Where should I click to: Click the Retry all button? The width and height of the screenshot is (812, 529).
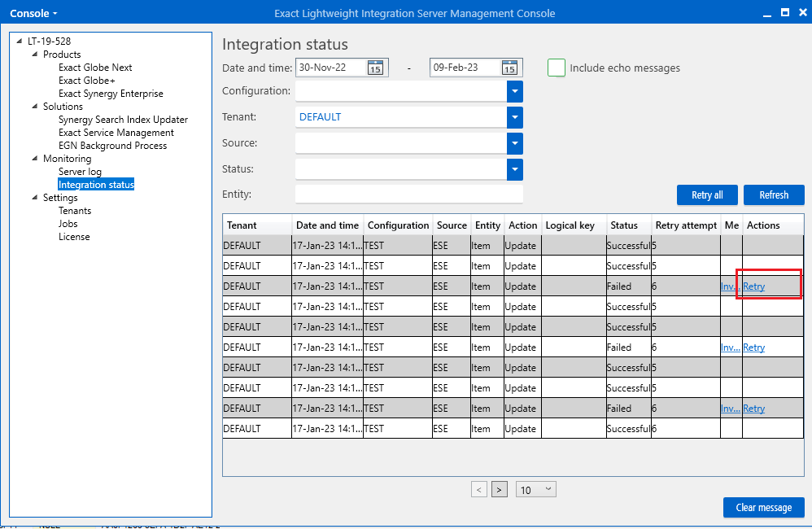[x=706, y=195]
